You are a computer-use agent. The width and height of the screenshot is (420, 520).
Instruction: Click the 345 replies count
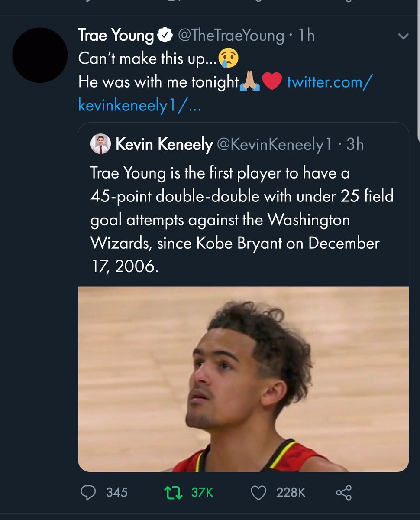117,493
